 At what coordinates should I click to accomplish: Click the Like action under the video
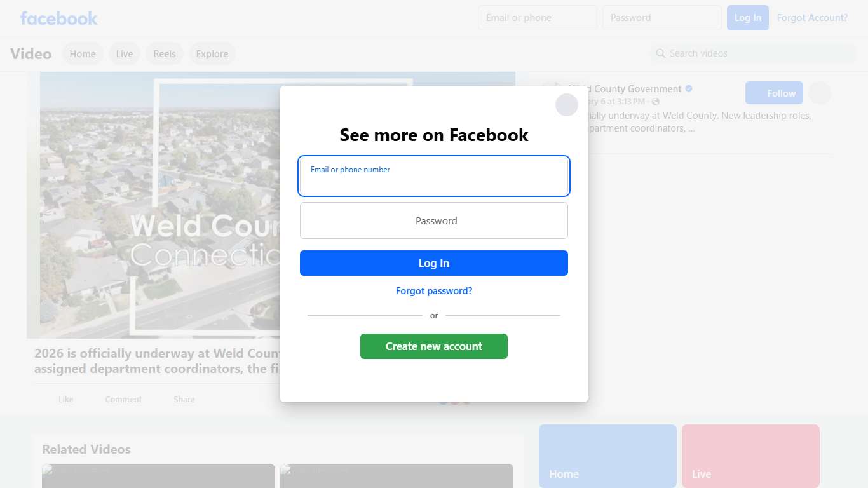(65, 399)
